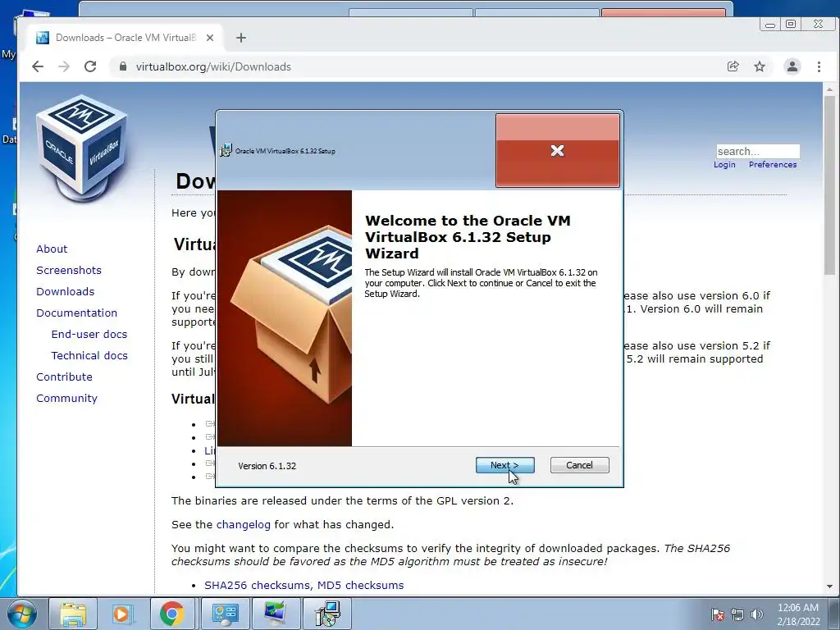Open the changelog link
This screenshot has width=840, height=630.
click(243, 524)
